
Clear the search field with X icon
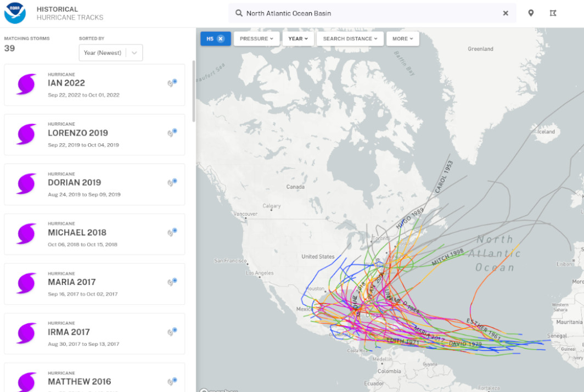pyautogui.click(x=506, y=13)
